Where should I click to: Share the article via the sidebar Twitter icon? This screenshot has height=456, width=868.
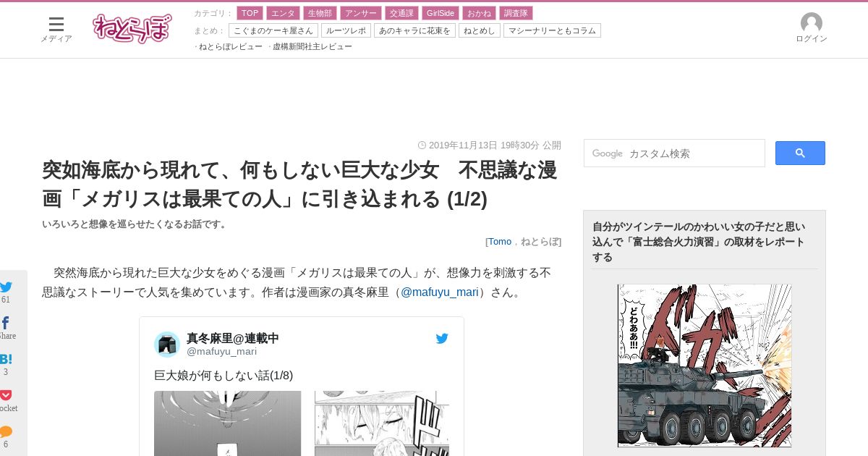click(6, 287)
